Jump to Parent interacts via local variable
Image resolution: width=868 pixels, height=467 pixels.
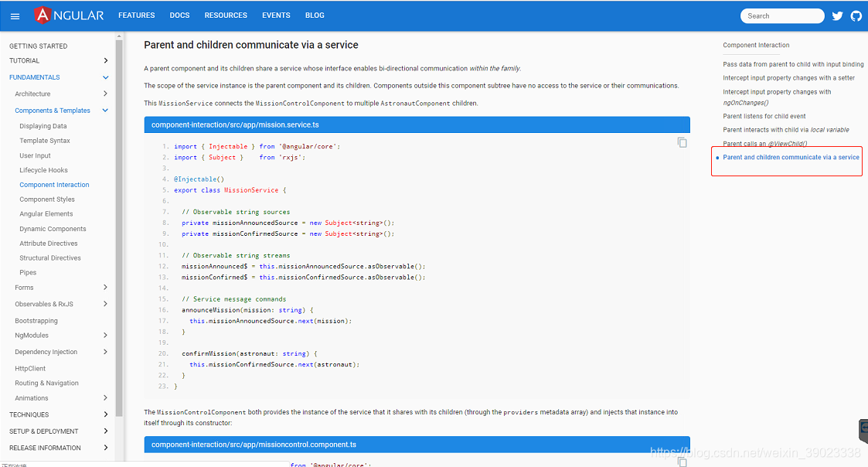pyautogui.click(x=785, y=130)
